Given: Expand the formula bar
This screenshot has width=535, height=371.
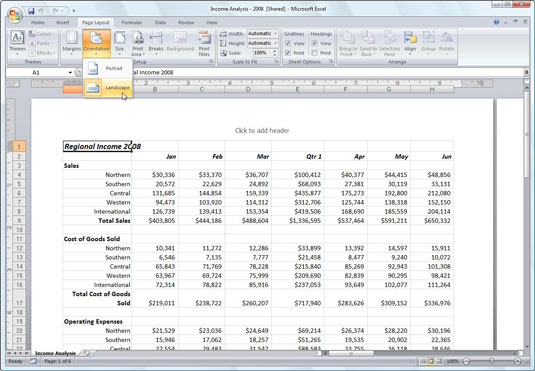Looking at the screenshot, I should [x=526, y=72].
